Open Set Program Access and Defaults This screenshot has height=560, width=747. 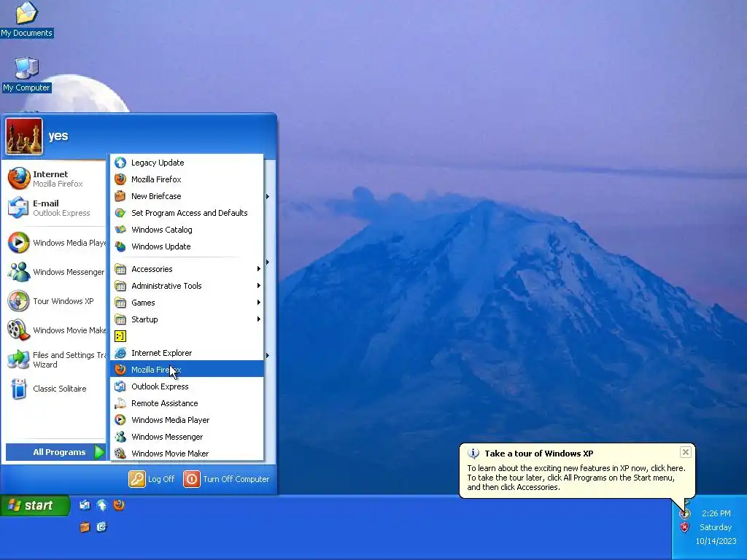(x=187, y=213)
